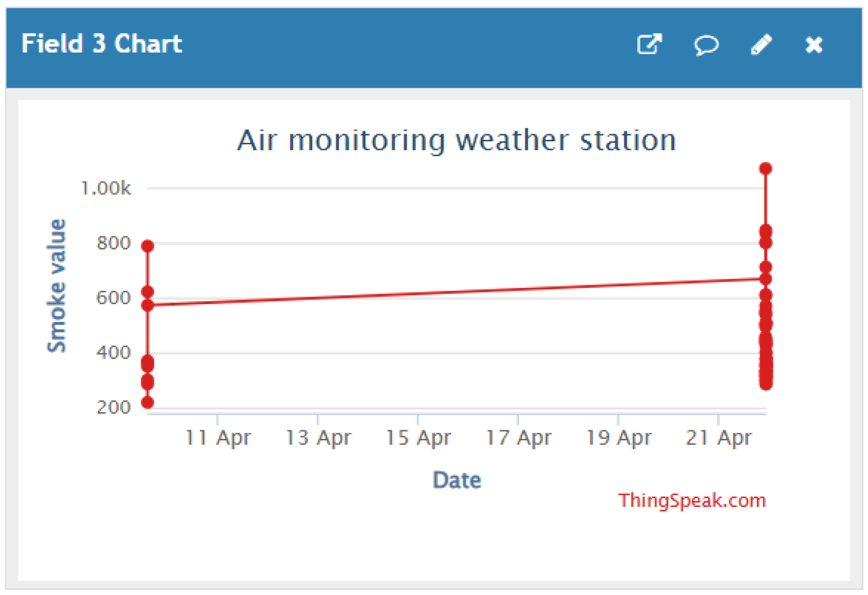Click the '11 Apr' x-axis label
The image size is (868, 595).
tap(217, 438)
